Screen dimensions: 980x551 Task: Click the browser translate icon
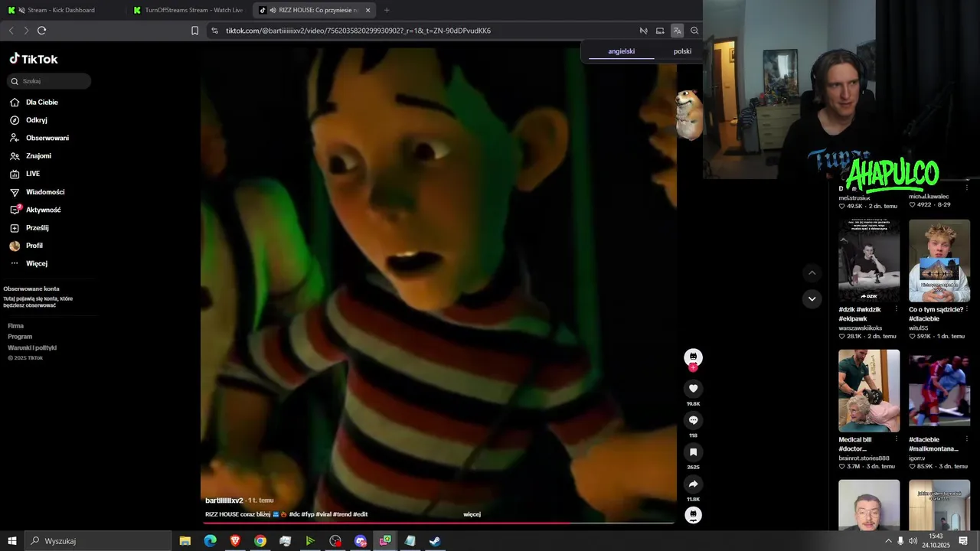(677, 31)
